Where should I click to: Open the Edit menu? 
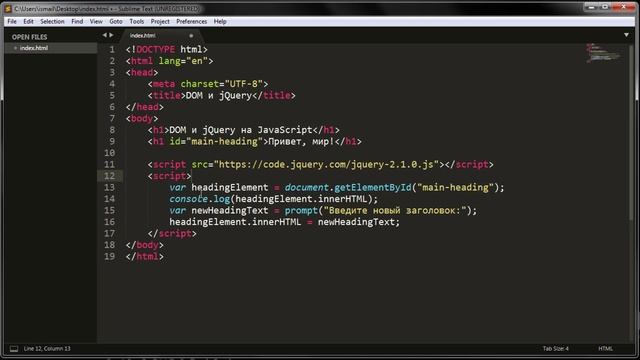tap(28, 21)
